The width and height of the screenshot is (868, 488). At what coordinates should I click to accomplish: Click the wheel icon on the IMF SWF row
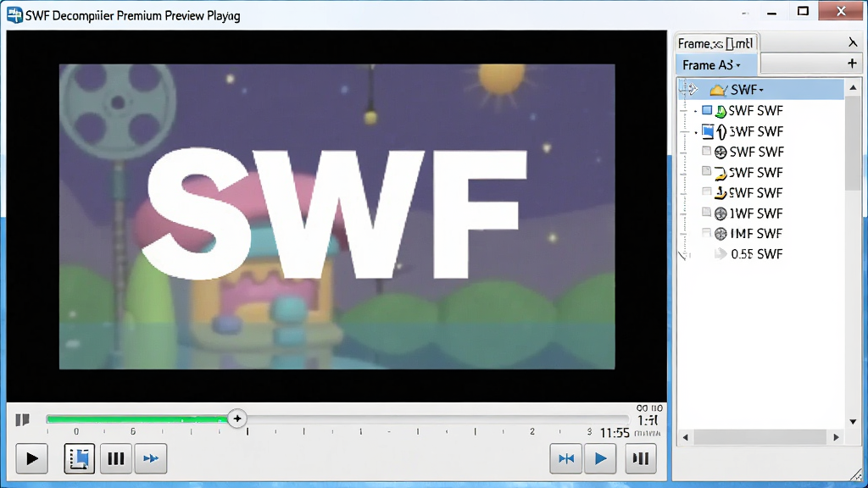tap(721, 234)
